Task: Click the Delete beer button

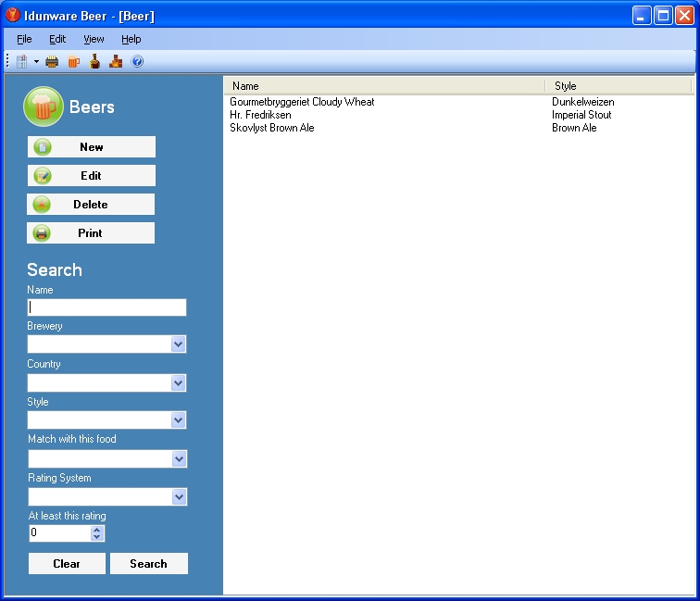Action: [x=91, y=204]
